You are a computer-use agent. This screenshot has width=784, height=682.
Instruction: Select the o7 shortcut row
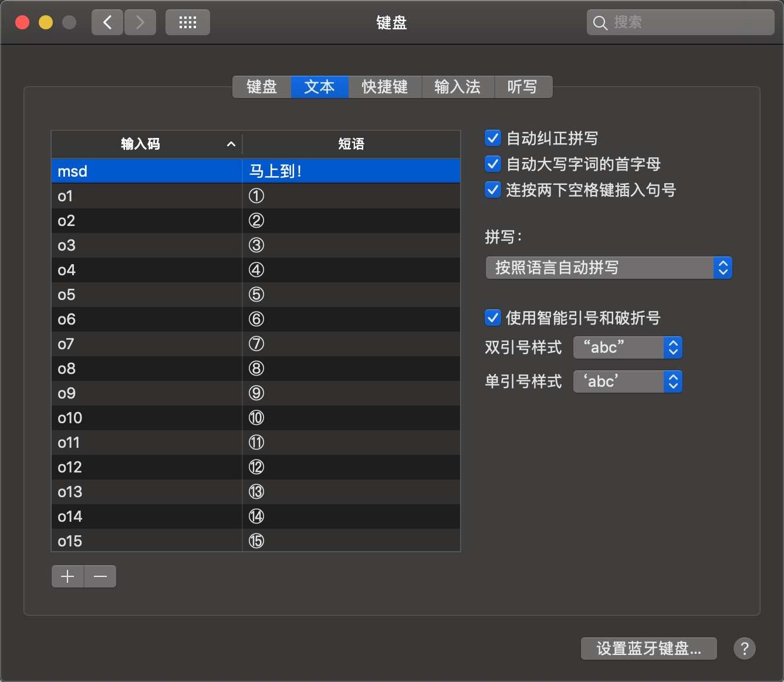click(147, 344)
